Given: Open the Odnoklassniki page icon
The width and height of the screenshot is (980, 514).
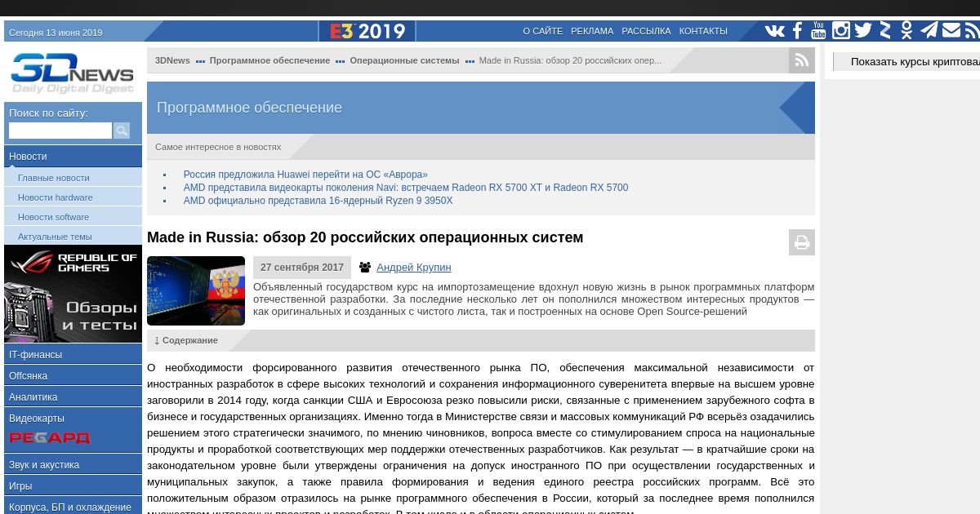Looking at the screenshot, I should point(906,31).
